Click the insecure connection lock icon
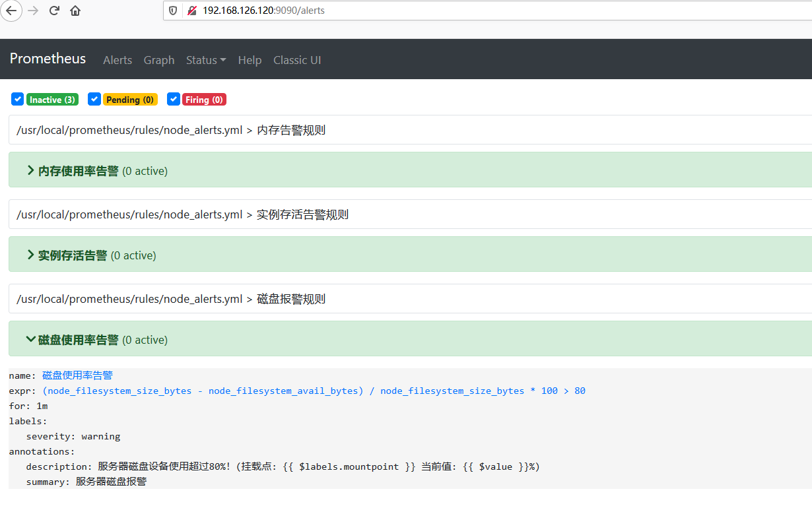This screenshot has height=512, width=812. (x=192, y=11)
